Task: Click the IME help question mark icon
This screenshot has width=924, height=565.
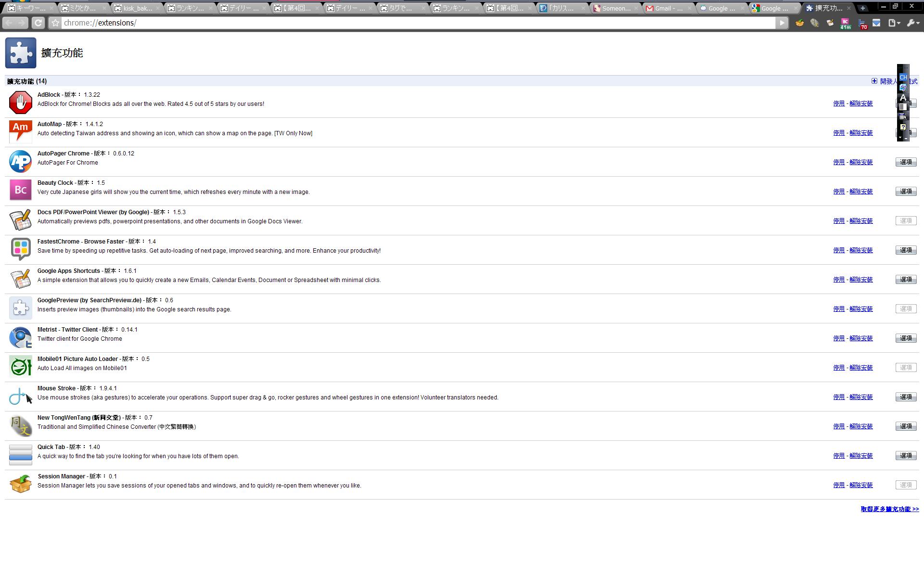Action: point(903,128)
